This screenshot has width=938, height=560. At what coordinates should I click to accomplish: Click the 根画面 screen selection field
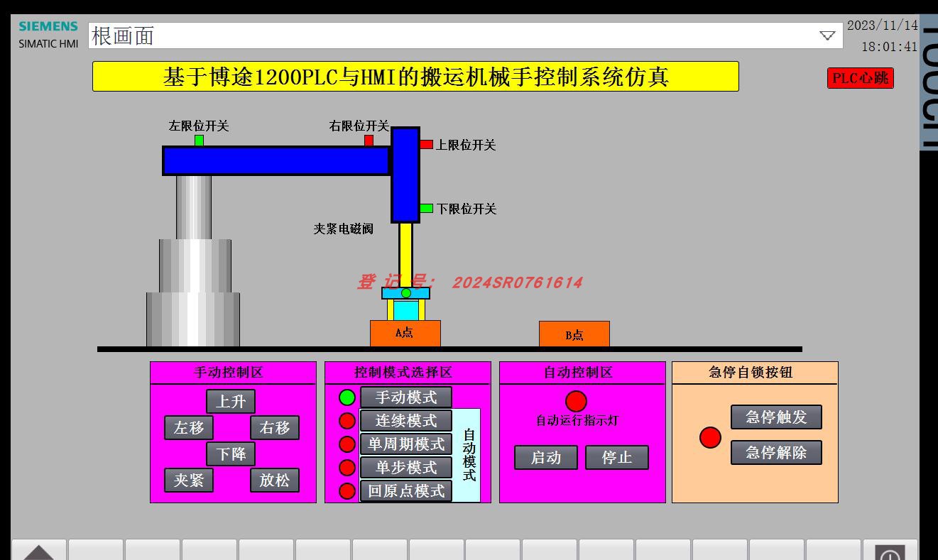pos(466,35)
